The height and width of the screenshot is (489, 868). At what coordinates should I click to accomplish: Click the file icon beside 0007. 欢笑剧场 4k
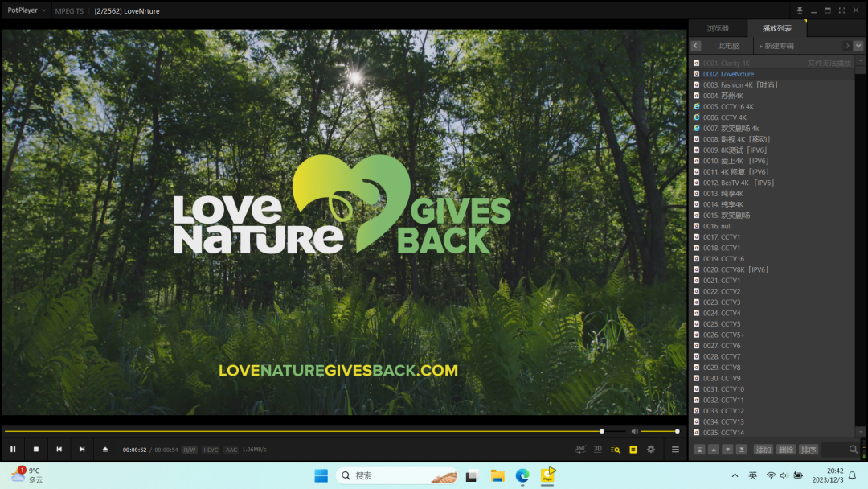(696, 129)
